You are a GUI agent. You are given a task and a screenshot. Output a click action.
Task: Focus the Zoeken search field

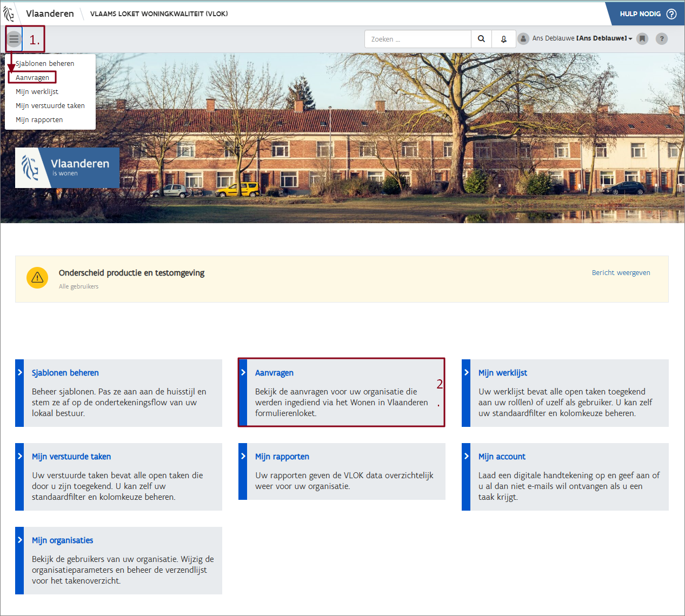[x=417, y=39]
